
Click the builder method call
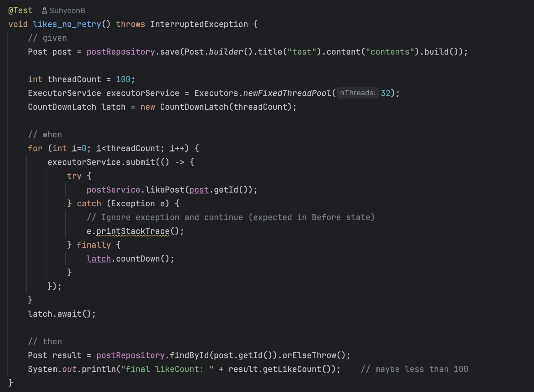click(x=226, y=52)
